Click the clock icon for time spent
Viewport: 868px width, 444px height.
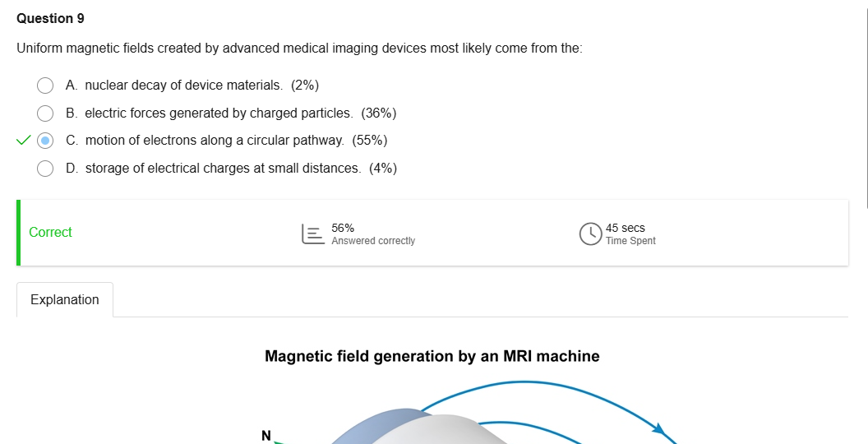(590, 234)
